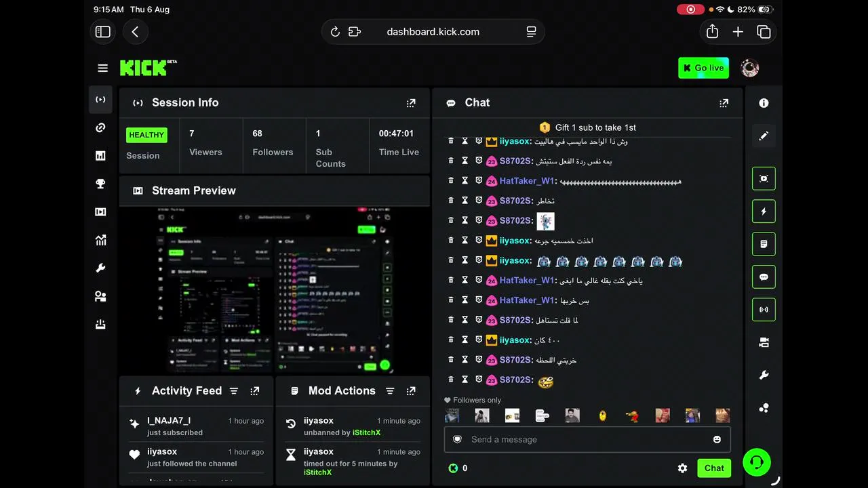Open the Mod Actions filter menu
Image resolution: width=868 pixels, height=488 pixels.
[390, 391]
